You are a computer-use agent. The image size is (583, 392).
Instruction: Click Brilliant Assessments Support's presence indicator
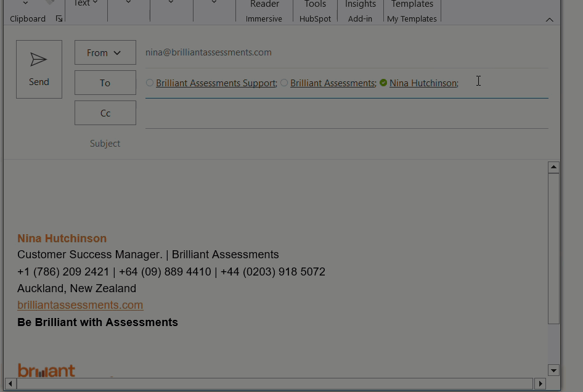pos(150,83)
